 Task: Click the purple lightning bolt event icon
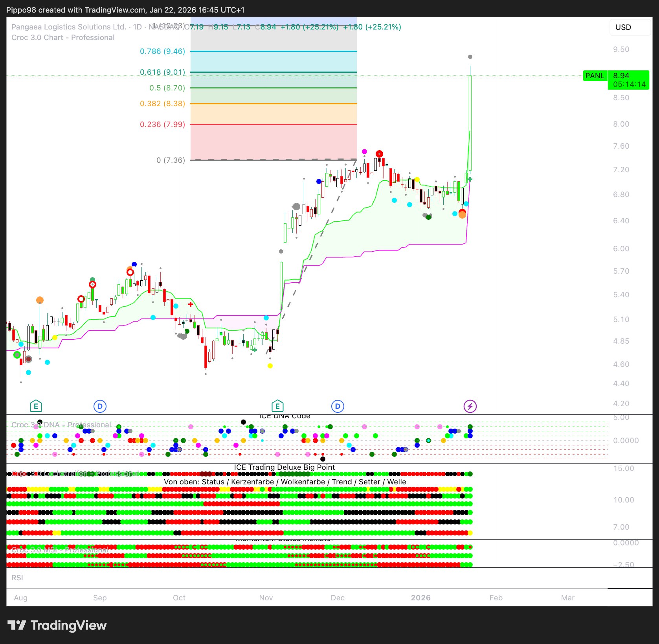tap(470, 406)
